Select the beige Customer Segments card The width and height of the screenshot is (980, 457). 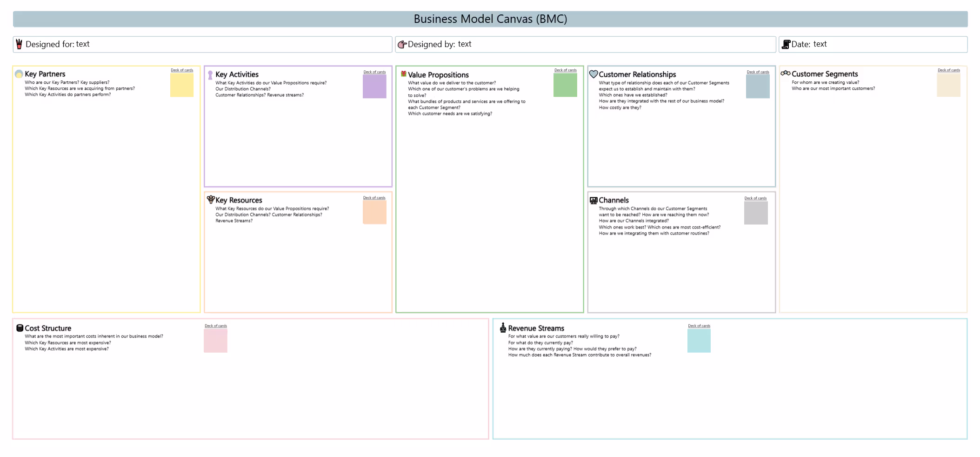[x=949, y=85]
